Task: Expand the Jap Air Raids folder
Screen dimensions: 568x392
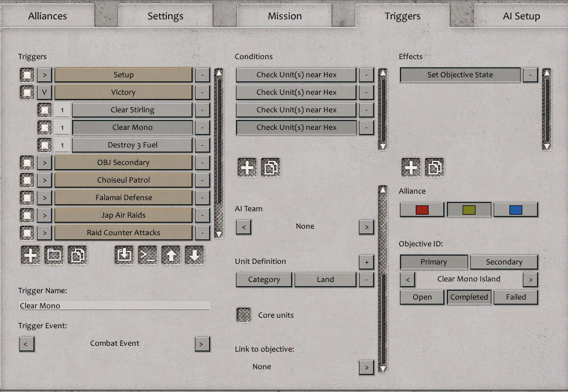Action: 45,215
